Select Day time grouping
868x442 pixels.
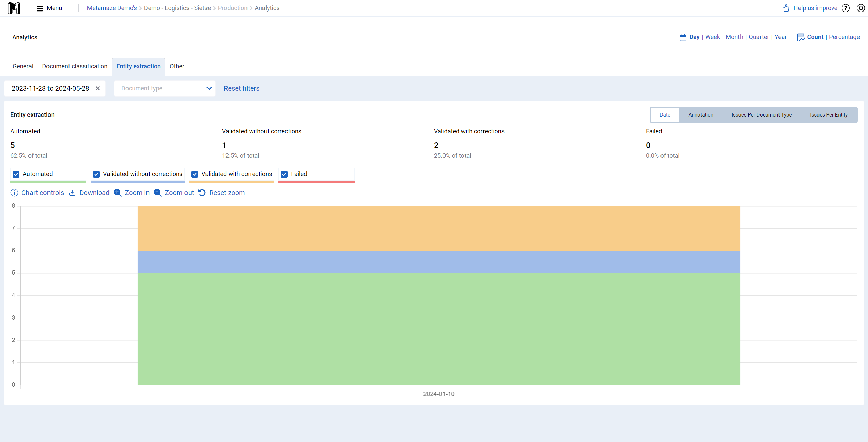(694, 37)
